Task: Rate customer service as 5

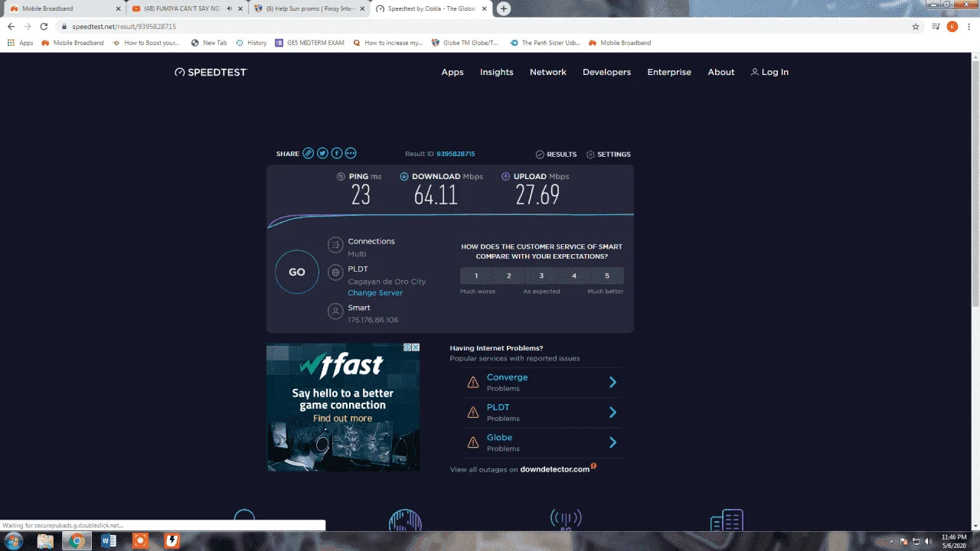Action: [x=607, y=275]
